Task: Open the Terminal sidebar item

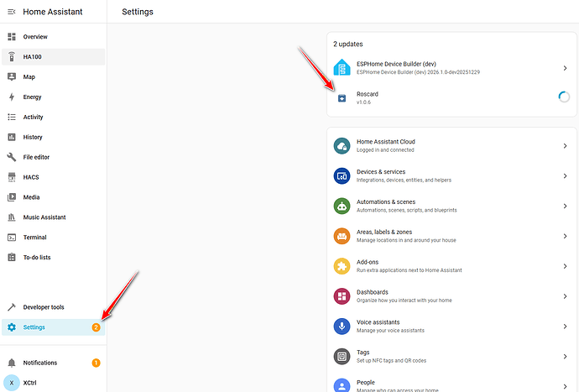Action: (36, 238)
